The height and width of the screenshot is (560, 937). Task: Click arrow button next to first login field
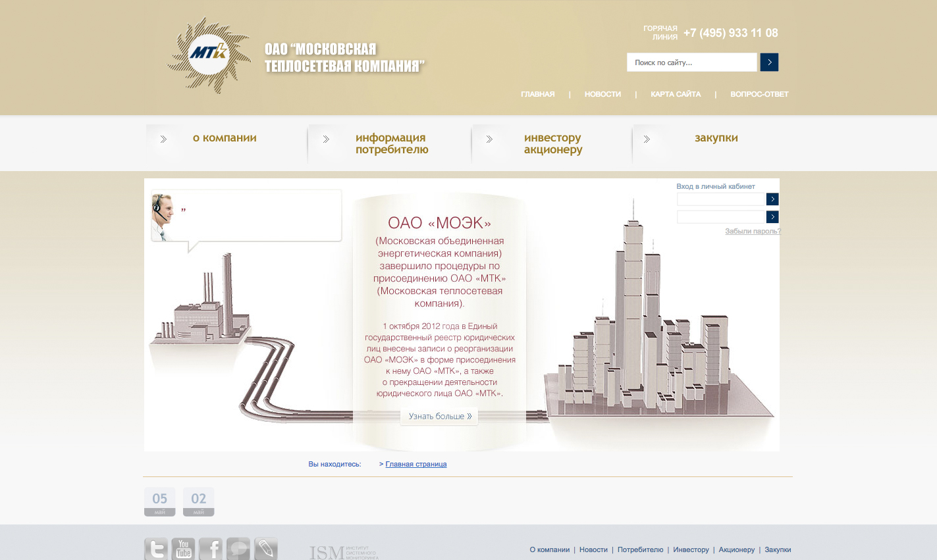(772, 199)
